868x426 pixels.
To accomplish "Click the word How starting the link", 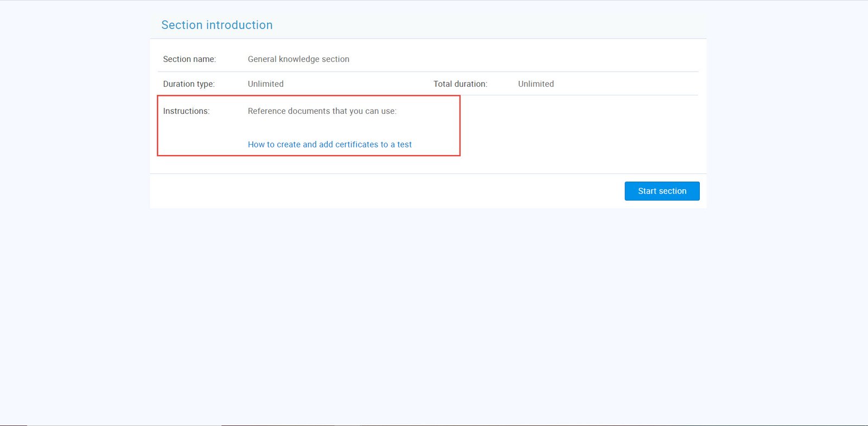I will click(x=256, y=144).
